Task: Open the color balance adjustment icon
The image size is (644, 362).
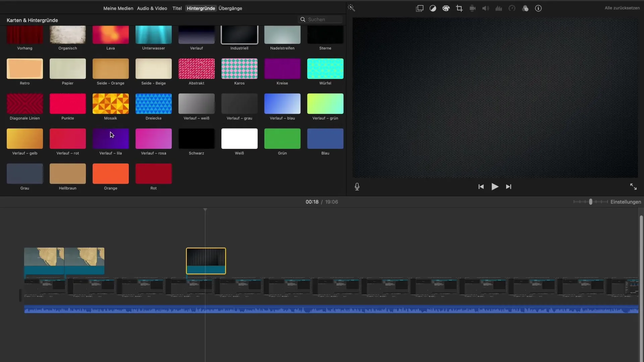Action: [433, 8]
